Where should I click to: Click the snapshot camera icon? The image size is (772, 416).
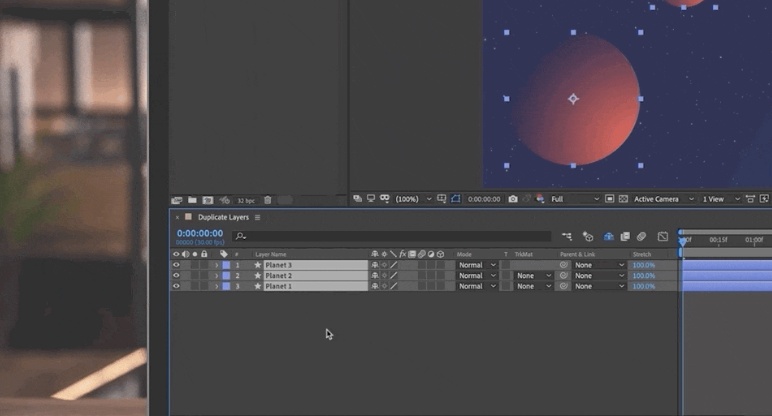tap(513, 199)
